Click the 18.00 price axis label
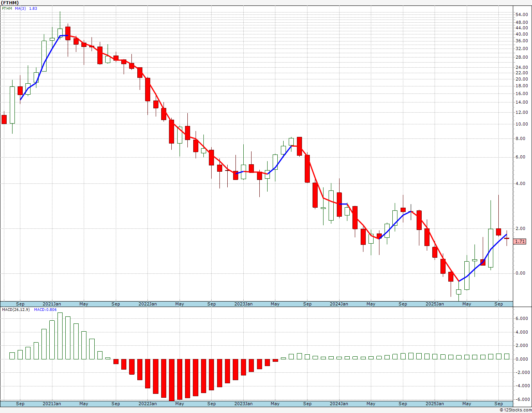This screenshot has width=532, height=413. [522, 86]
